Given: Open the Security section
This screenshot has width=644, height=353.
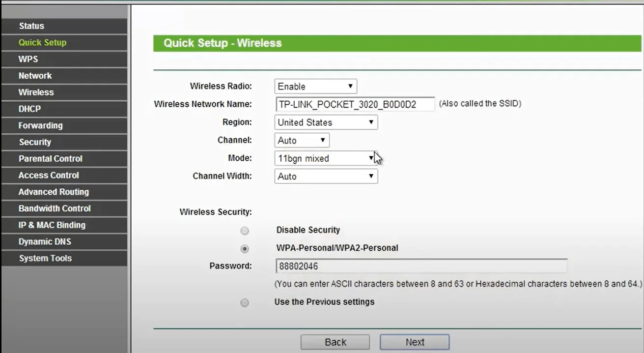Looking at the screenshot, I should click(x=35, y=142).
